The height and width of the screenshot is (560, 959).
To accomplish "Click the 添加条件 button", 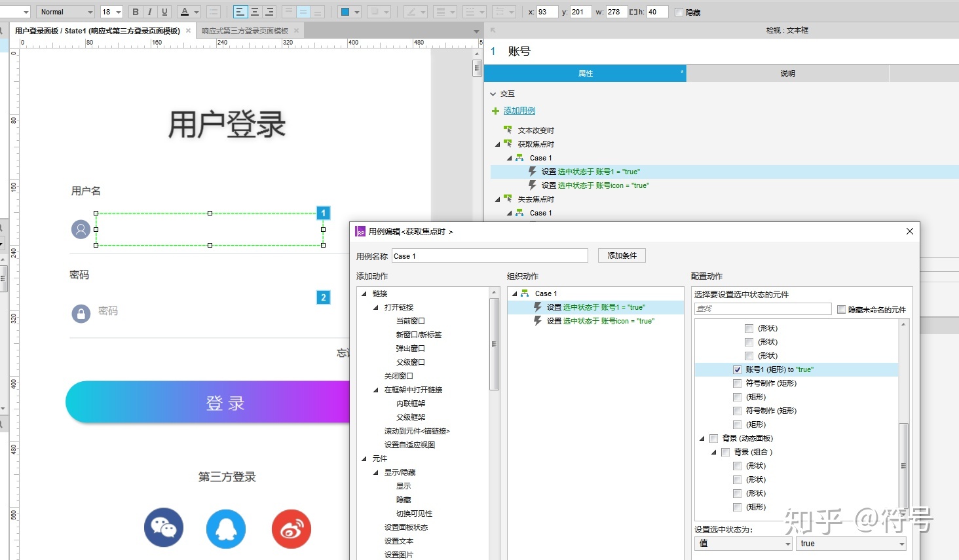I will pos(621,255).
